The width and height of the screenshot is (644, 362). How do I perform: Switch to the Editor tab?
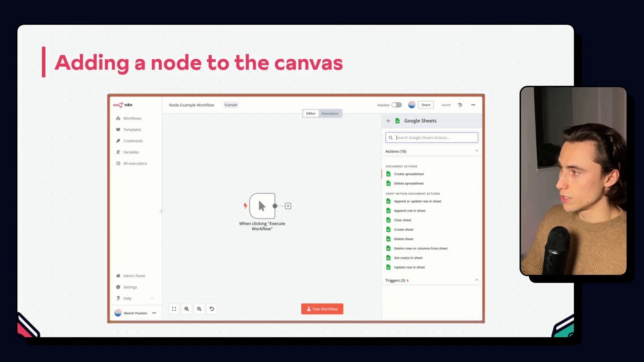point(311,113)
